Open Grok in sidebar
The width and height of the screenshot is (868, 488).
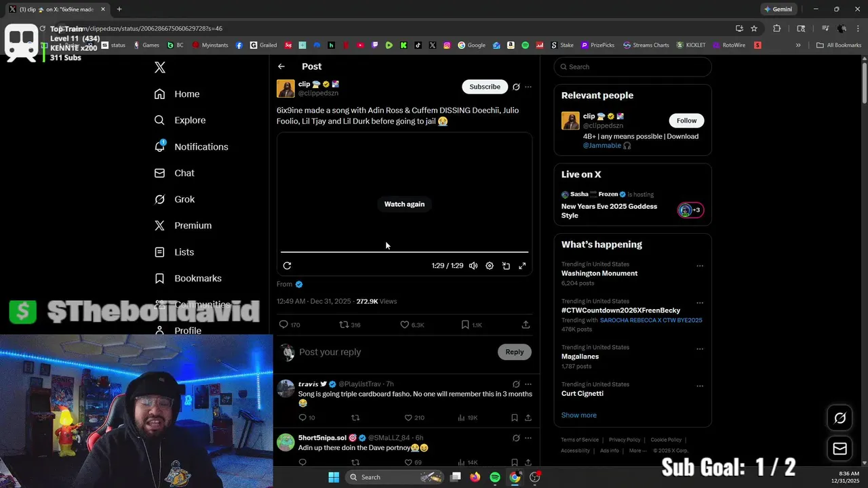(174, 199)
